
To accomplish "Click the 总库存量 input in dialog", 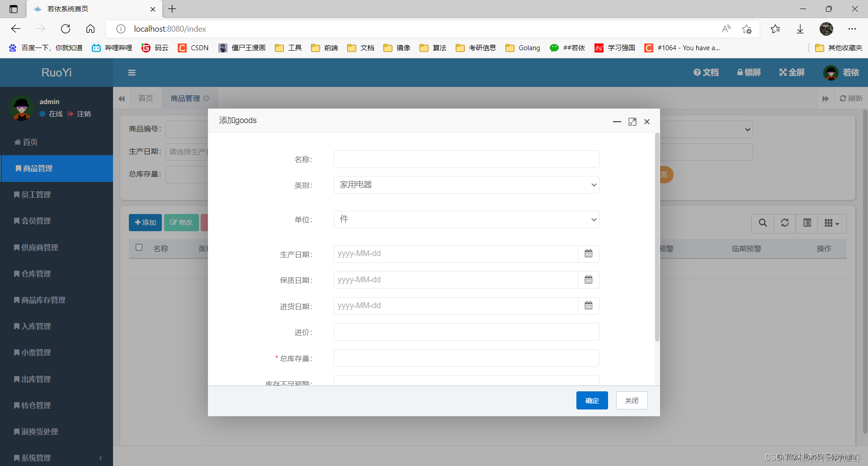I will tap(466, 358).
